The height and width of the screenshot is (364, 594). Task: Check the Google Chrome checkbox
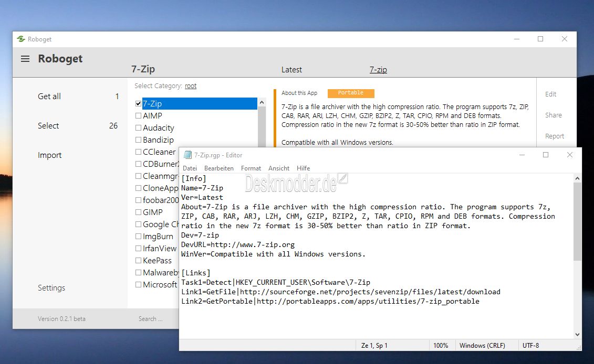(138, 224)
